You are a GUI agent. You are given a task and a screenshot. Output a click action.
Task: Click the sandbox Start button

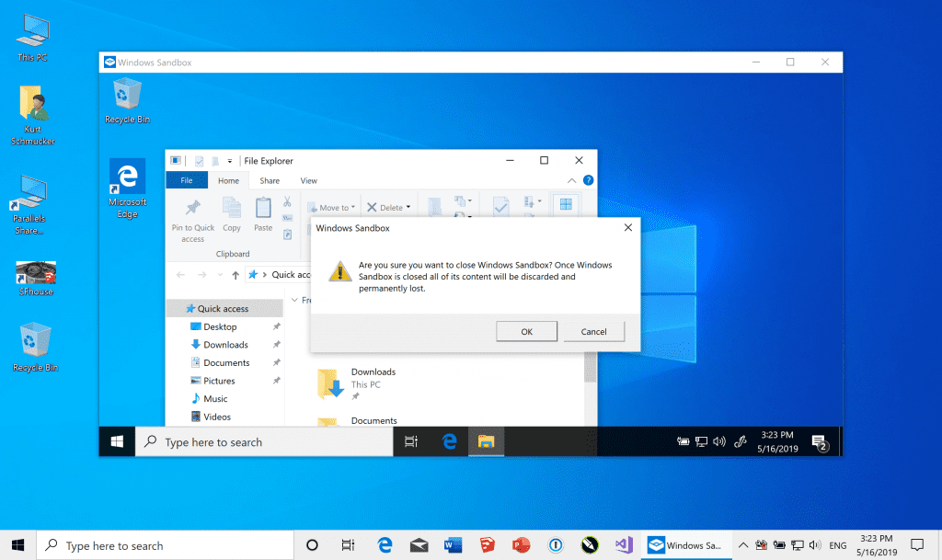click(117, 441)
